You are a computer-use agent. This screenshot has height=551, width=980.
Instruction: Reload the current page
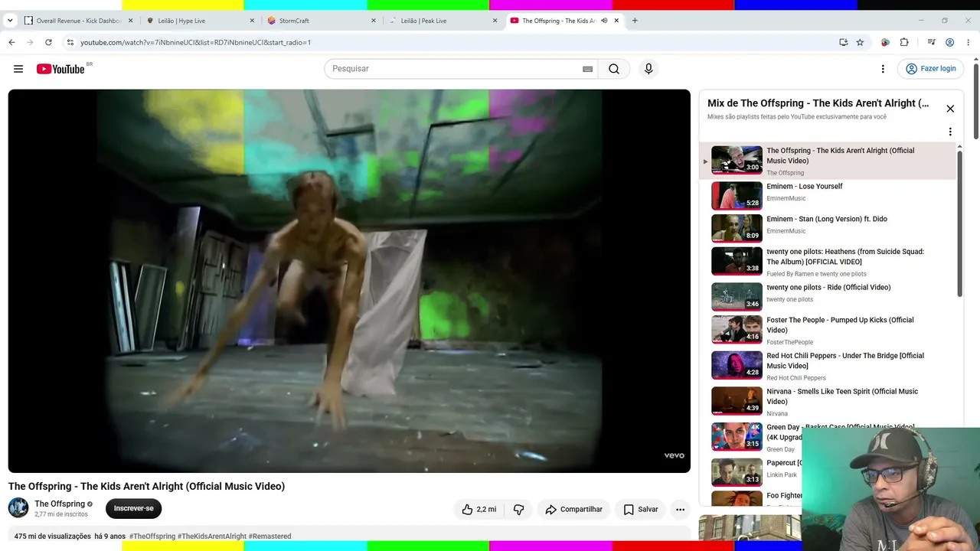coord(48,42)
